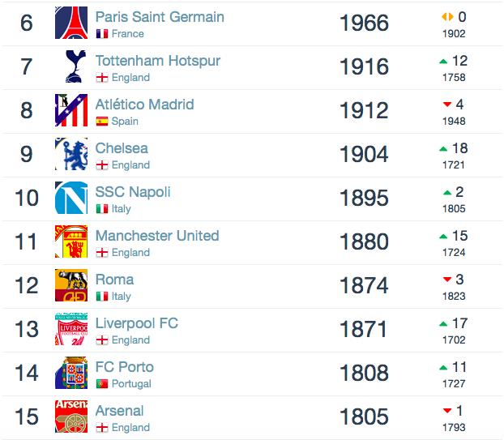Click the Liverpool FC name link
Image resolution: width=504 pixels, height=440 pixels.
[137, 323]
